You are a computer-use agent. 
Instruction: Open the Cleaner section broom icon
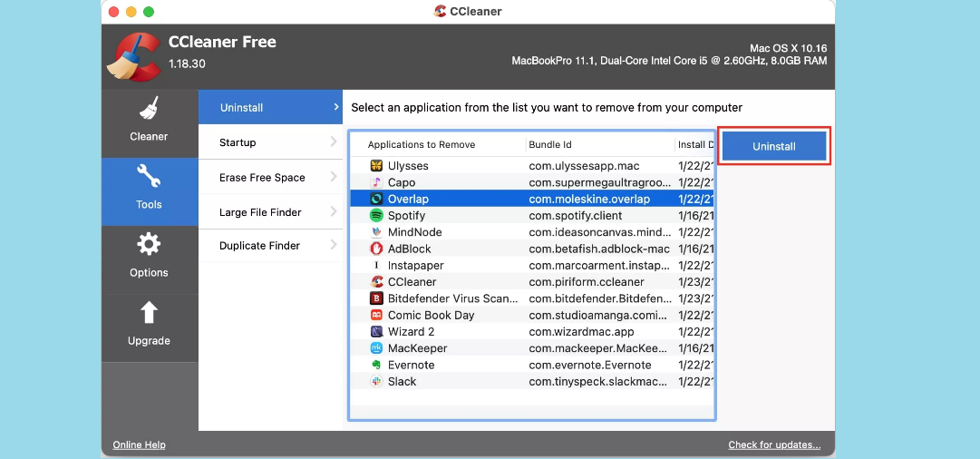tap(149, 108)
